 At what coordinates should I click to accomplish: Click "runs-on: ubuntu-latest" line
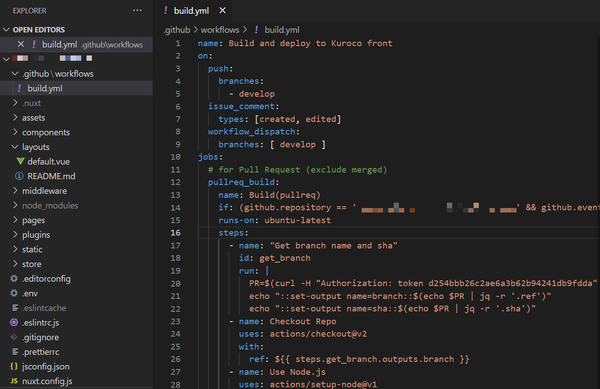coord(274,220)
